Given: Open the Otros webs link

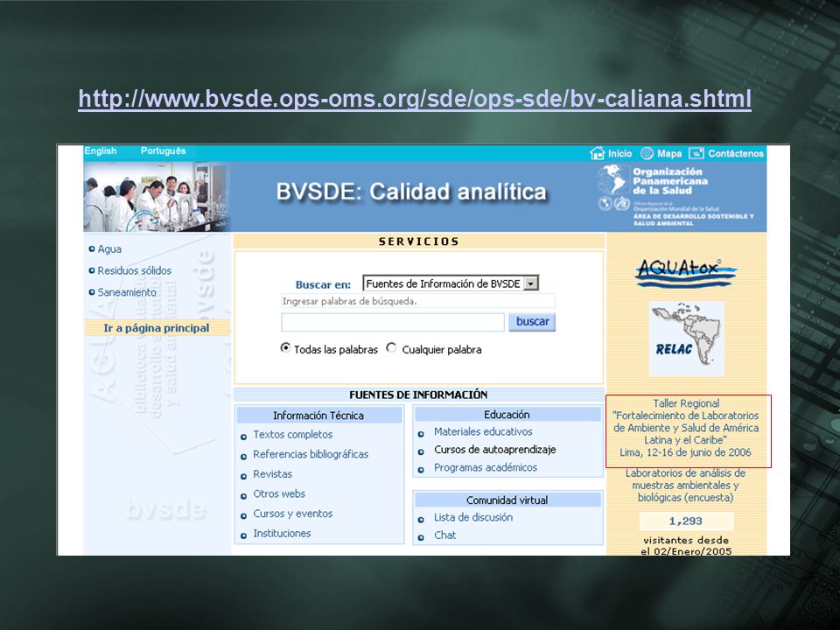Looking at the screenshot, I should pyautogui.click(x=279, y=493).
